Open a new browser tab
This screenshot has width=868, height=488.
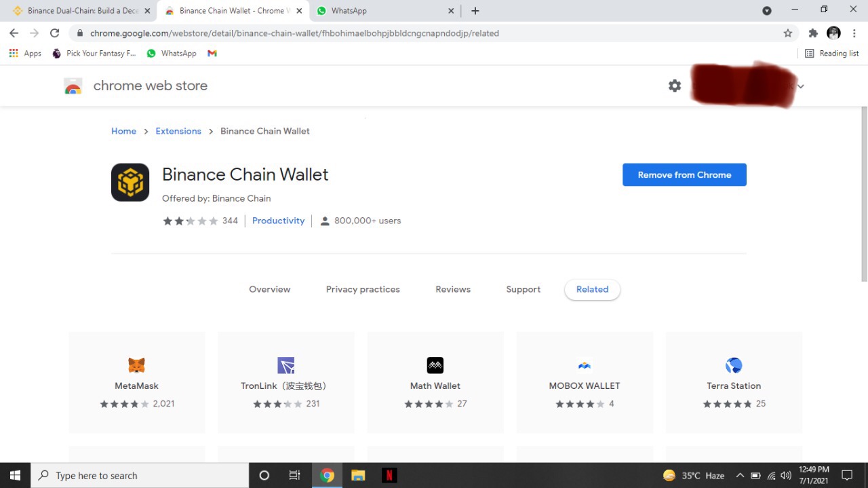point(475,11)
